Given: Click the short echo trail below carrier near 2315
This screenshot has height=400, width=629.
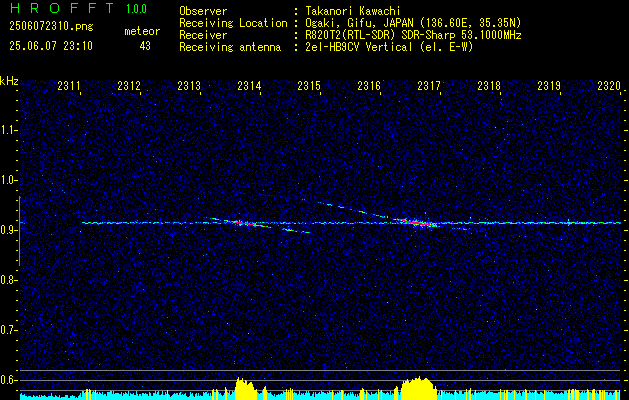Looking at the screenshot, I should click(296, 230).
